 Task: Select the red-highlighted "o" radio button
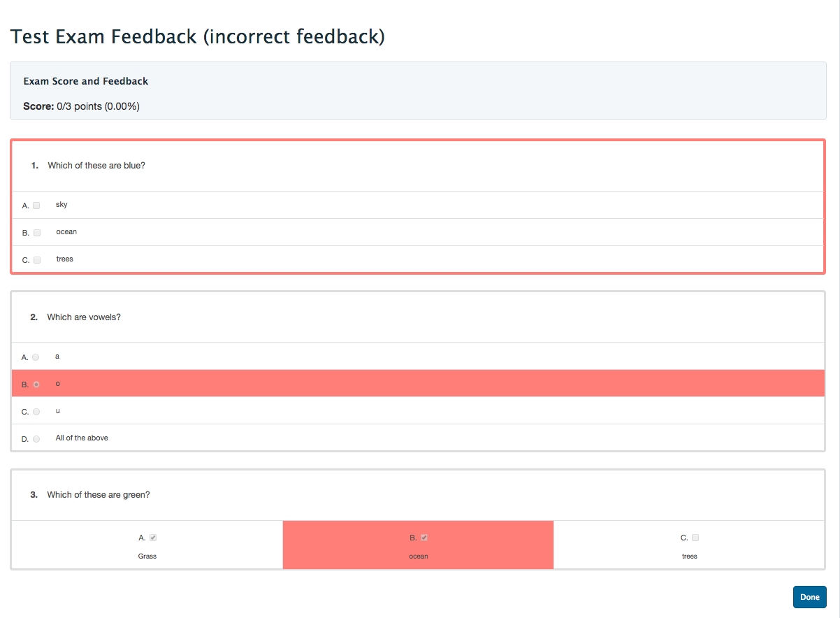[x=36, y=385]
